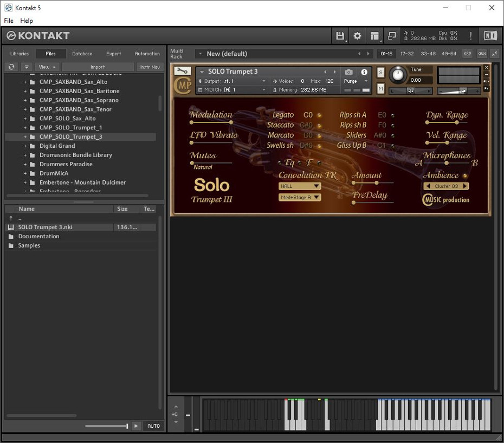Select SOLO Trumpet 3.nki file
The width and height of the screenshot is (504, 443).
pos(80,227)
